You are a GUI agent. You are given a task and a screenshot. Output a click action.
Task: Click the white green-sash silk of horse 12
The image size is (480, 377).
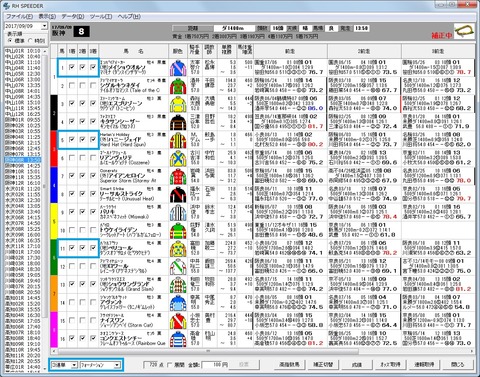pos(178,266)
